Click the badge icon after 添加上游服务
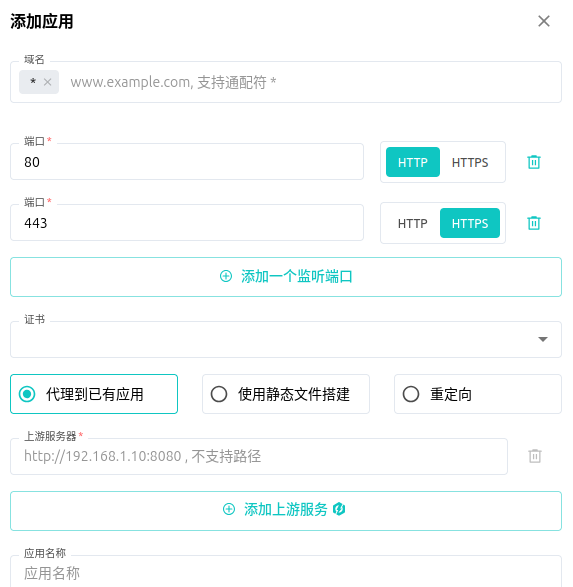This screenshot has width=573, height=587. [x=339, y=509]
